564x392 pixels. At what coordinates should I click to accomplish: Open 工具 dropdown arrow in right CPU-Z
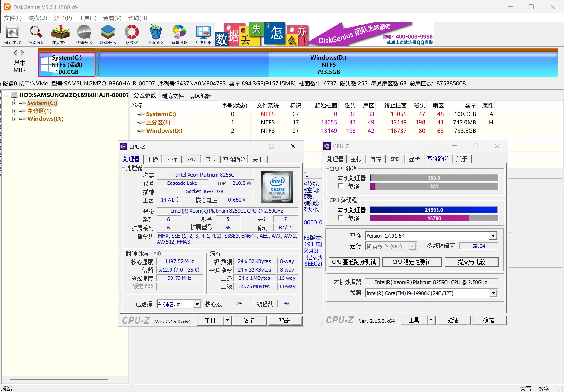point(431,320)
